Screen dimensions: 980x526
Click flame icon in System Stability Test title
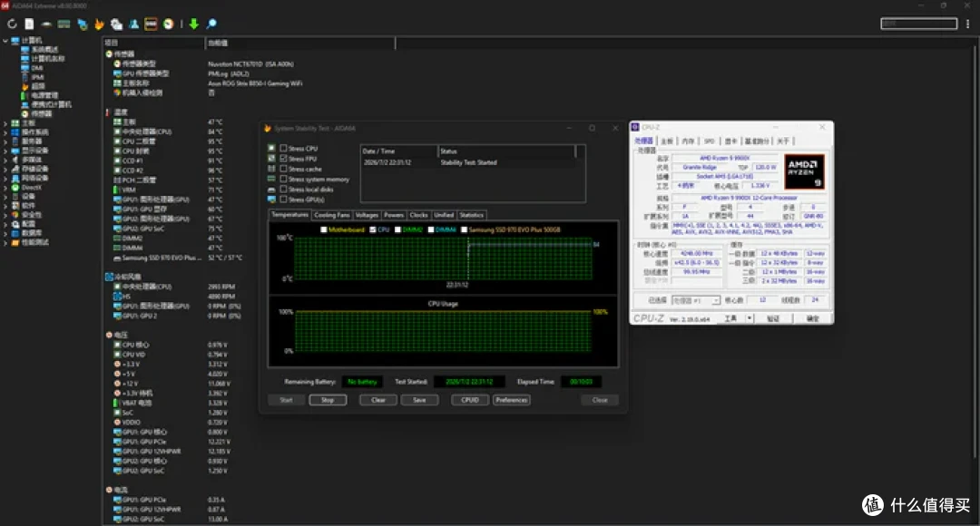point(268,128)
